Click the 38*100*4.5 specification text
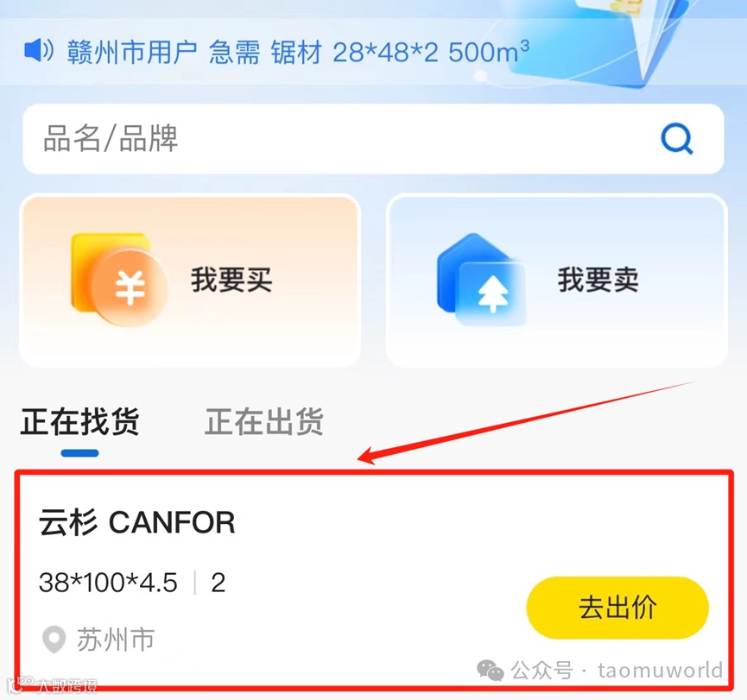747x700 pixels. [108, 583]
